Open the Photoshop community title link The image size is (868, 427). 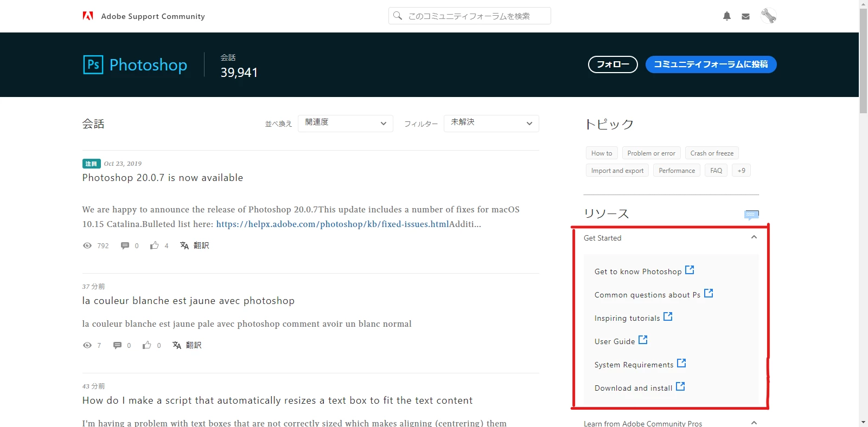pyautogui.click(x=148, y=65)
